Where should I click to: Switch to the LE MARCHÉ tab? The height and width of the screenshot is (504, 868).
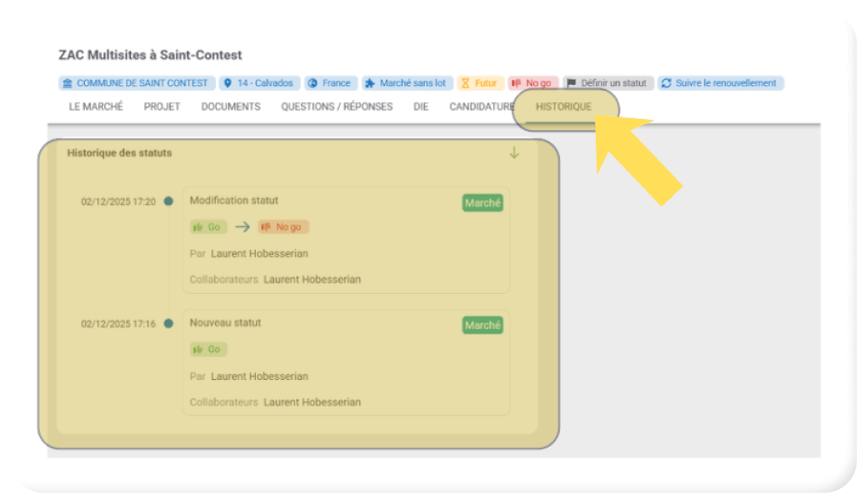tap(95, 107)
